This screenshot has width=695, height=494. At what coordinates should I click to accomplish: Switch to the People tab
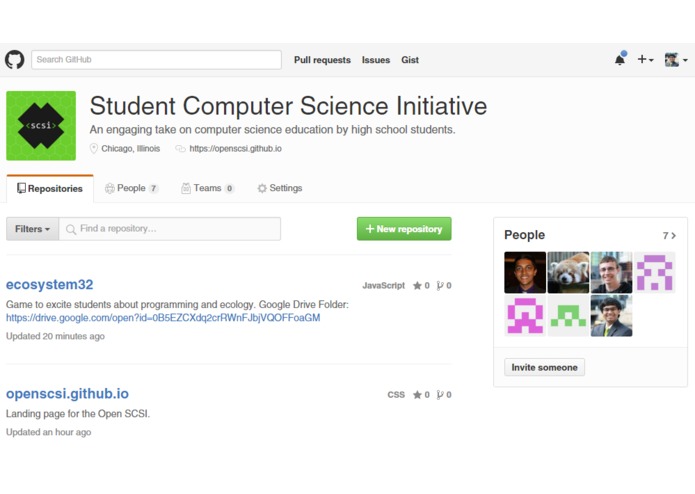[131, 188]
